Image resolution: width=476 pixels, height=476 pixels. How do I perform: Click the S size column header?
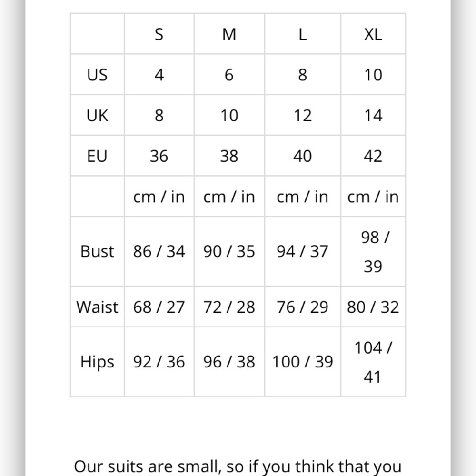(159, 34)
